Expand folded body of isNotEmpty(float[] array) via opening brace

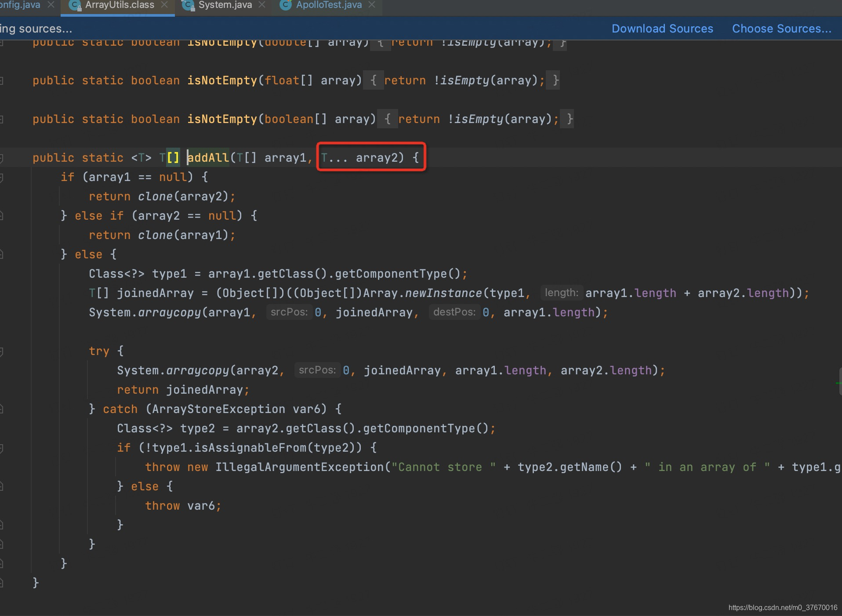tap(373, 80)
